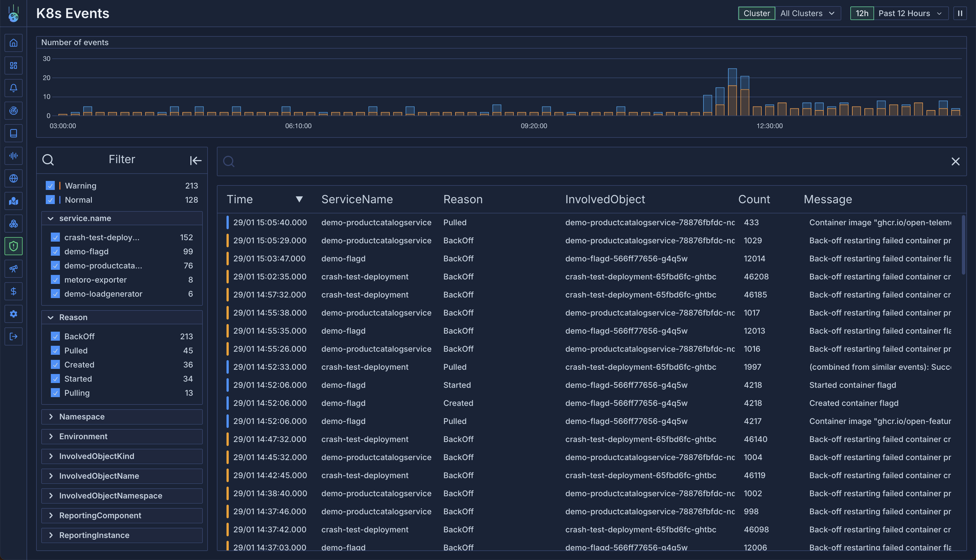Open the dollar sign billing icon

click(14, 291)
